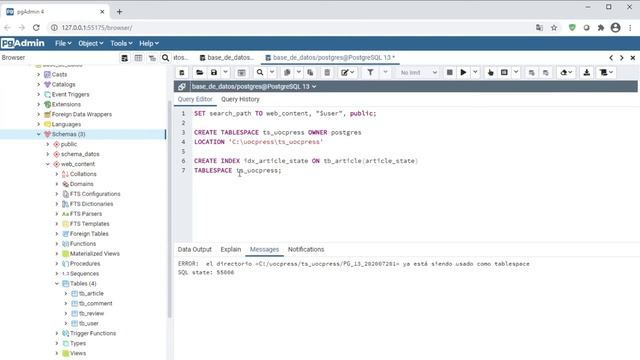Click the Save File disk icon
Image resolution: width=640 pixels, height=360 pixels.
(214, 72)
